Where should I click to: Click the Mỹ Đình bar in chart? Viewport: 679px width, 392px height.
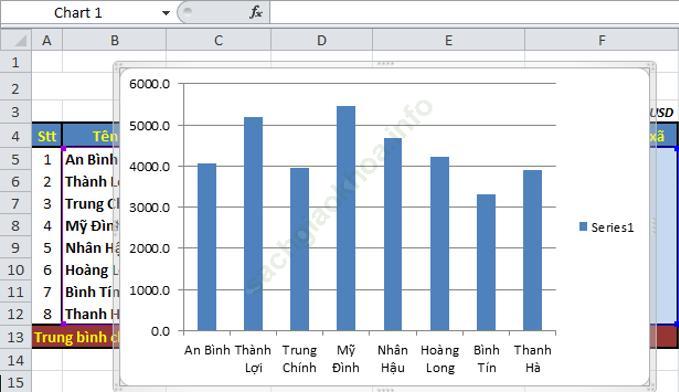click(346, 218)
